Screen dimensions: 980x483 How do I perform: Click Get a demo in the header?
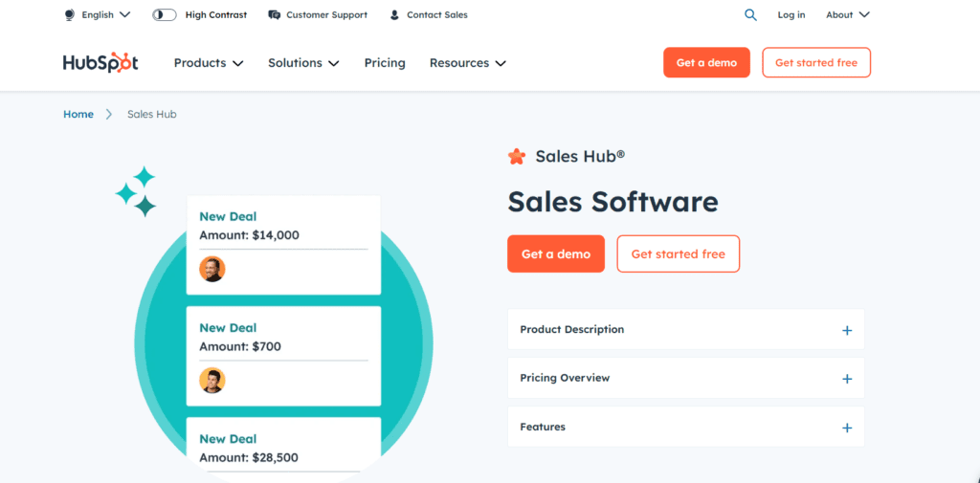click(706, 63)
